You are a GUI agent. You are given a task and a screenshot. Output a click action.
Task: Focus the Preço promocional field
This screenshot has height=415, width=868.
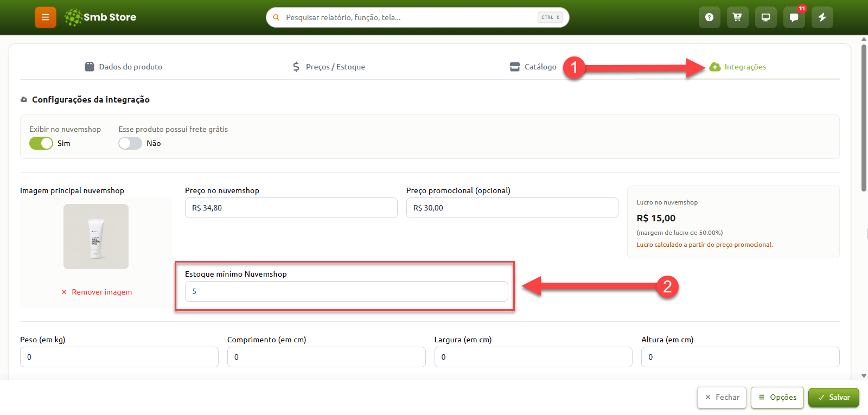click(512, 208)
